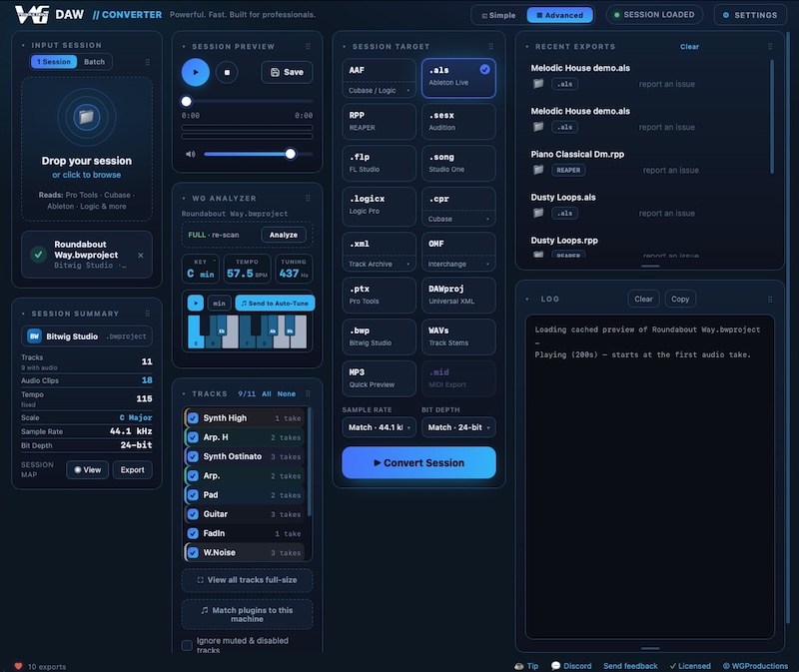Click the playback position slider handle

(x=187, y=102)
